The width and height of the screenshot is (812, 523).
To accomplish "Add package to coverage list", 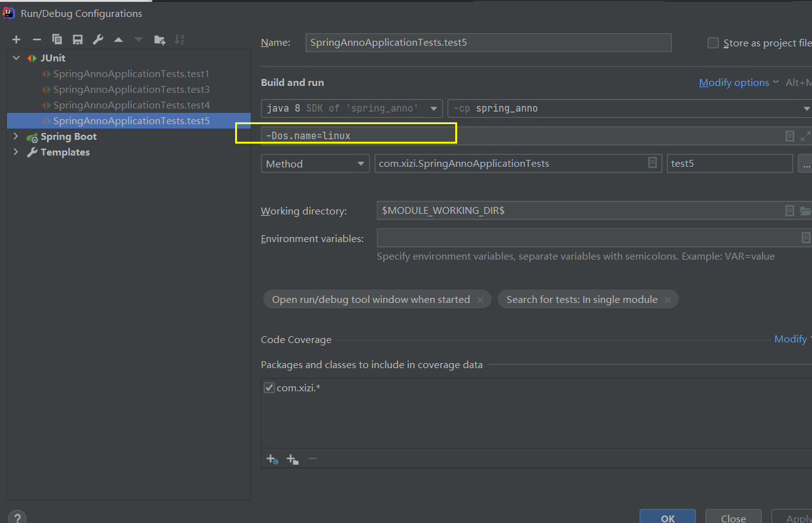I will pyautogui.click(x=292, y=459).
